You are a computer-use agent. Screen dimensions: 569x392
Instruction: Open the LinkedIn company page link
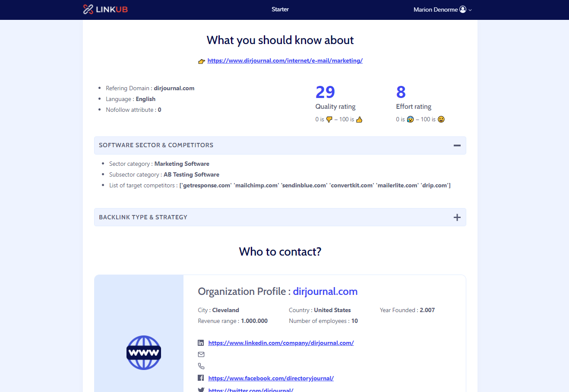coord(281,343)
